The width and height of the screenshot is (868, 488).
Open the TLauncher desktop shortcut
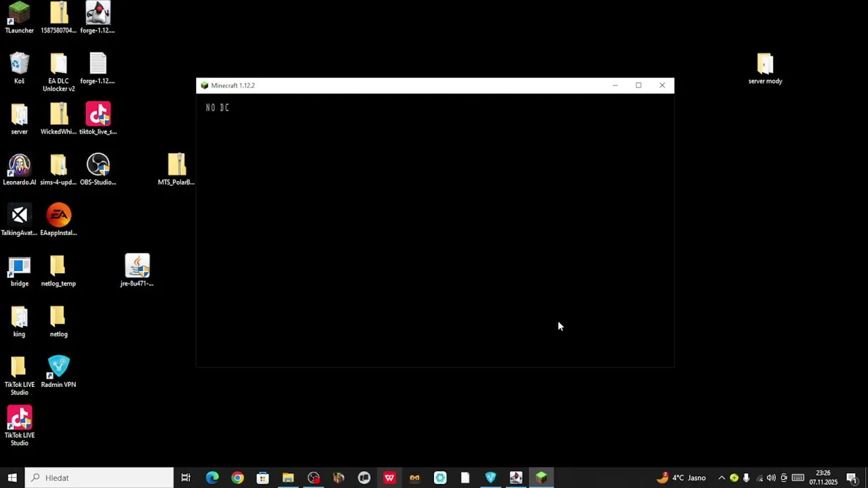(19, 18)
